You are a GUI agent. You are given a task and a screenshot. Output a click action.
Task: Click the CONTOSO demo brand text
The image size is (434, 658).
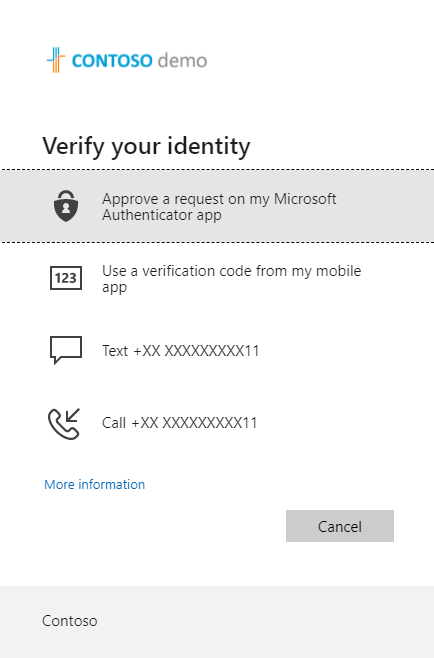coord(139,61)
